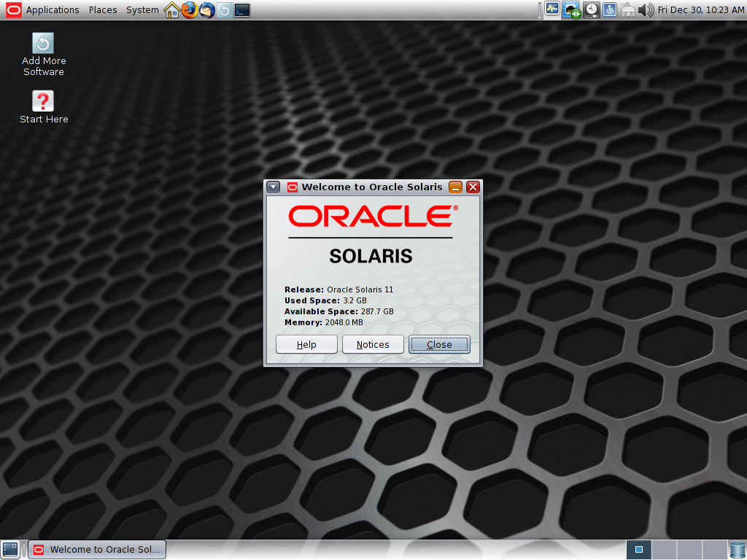Viewport: 747px width, 560px height.
Task: Open the system monitor tray icon
Action: point(552,9)
